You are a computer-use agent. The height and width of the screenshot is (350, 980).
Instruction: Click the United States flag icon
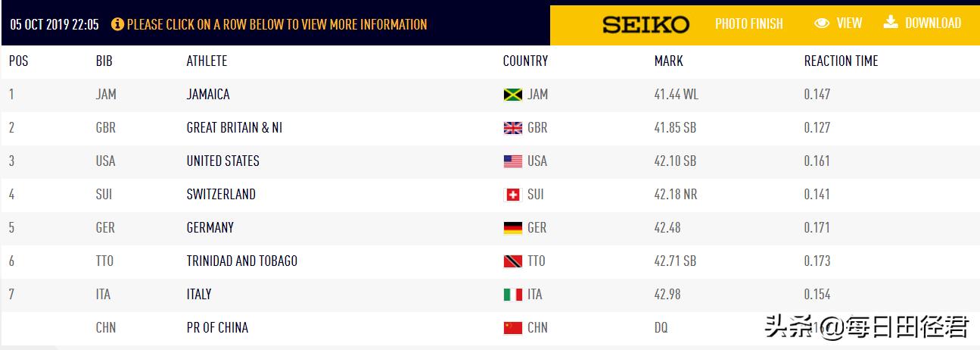512,161
